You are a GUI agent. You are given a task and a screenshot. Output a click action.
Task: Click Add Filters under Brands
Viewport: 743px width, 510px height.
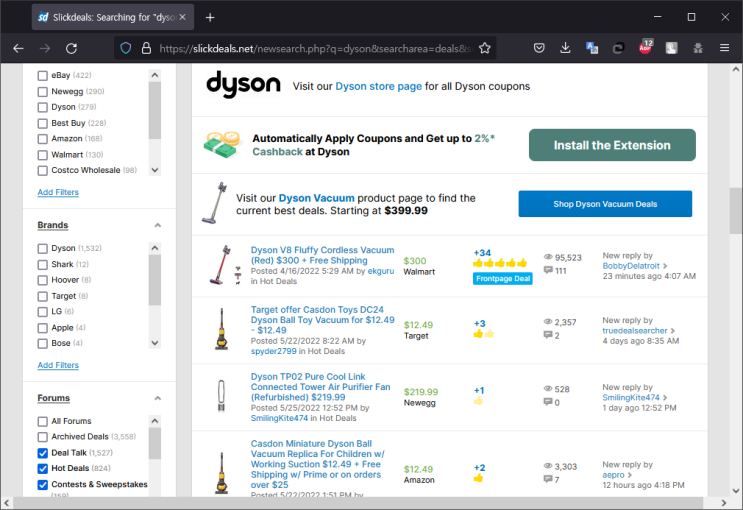58,365
